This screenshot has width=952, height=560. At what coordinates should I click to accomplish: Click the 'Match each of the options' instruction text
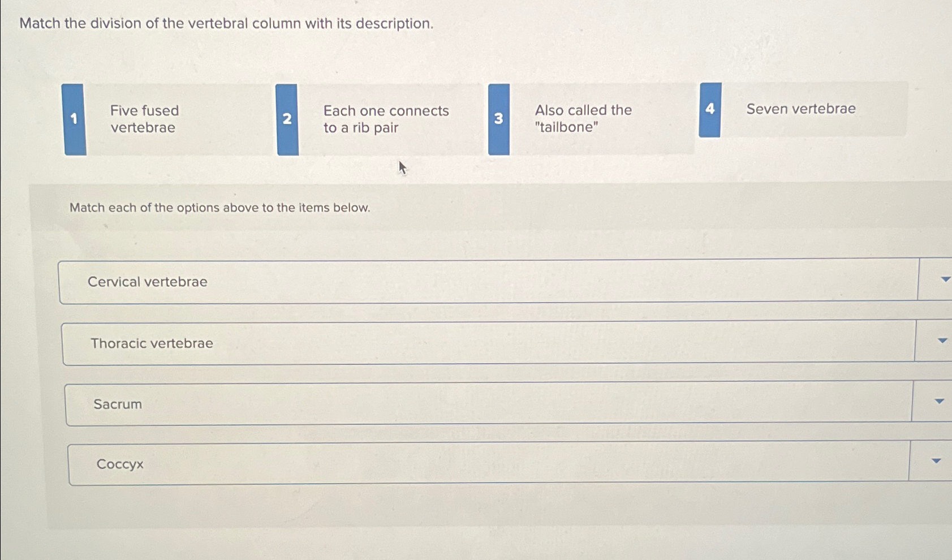point(219,208)
